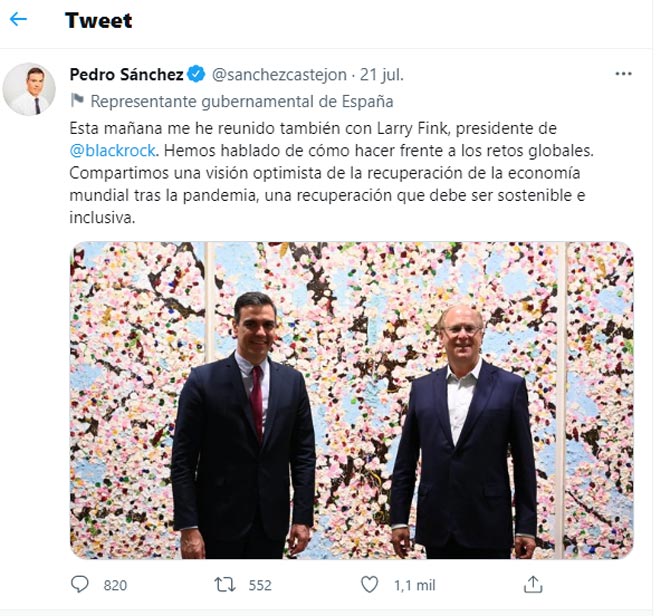This screenshot has height=616, width=670.
Task: Click the 1,1 mil likes count
Action: coord(414,585)
